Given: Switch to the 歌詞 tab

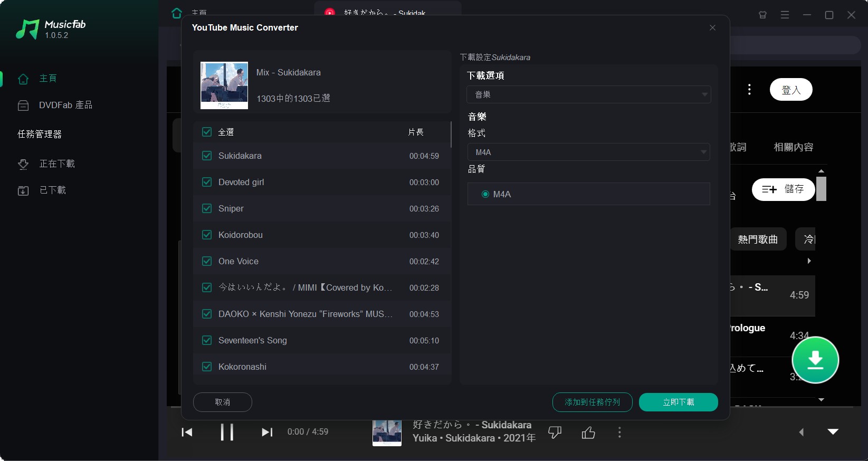Looking at the screenshot, I should 738,147.
